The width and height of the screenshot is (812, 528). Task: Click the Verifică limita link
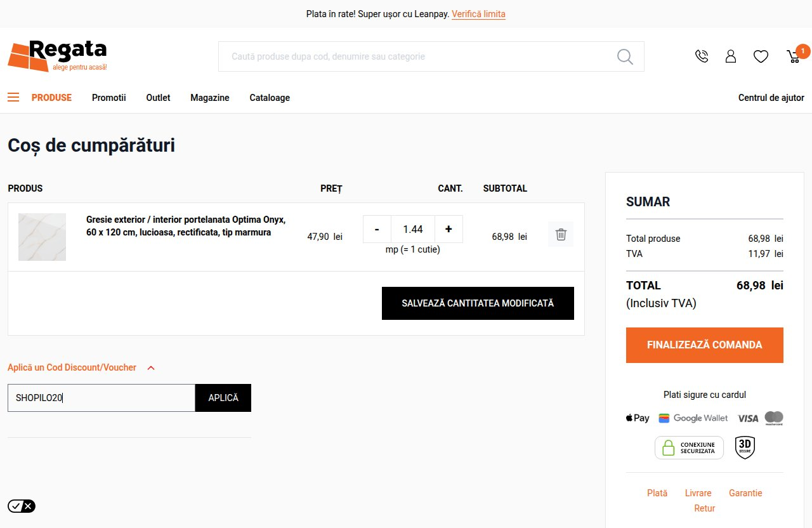coord(478,14)
